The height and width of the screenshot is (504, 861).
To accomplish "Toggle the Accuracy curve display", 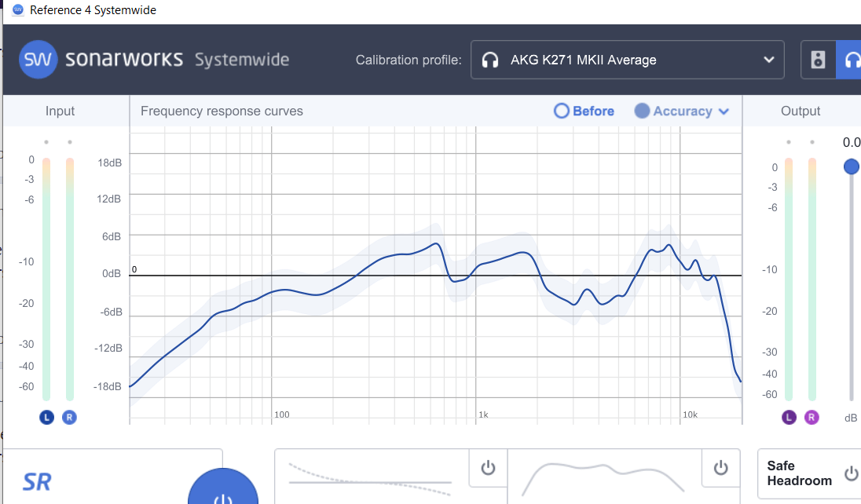I will pos(673,111).
